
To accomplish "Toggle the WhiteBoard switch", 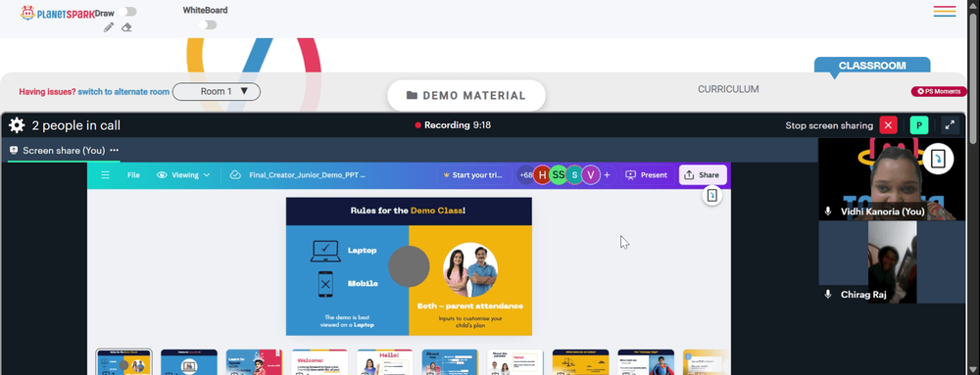I will [208, 24].
